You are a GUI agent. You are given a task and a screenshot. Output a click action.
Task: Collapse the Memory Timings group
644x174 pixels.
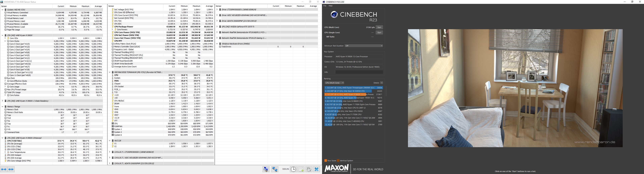tap(3, 107)
